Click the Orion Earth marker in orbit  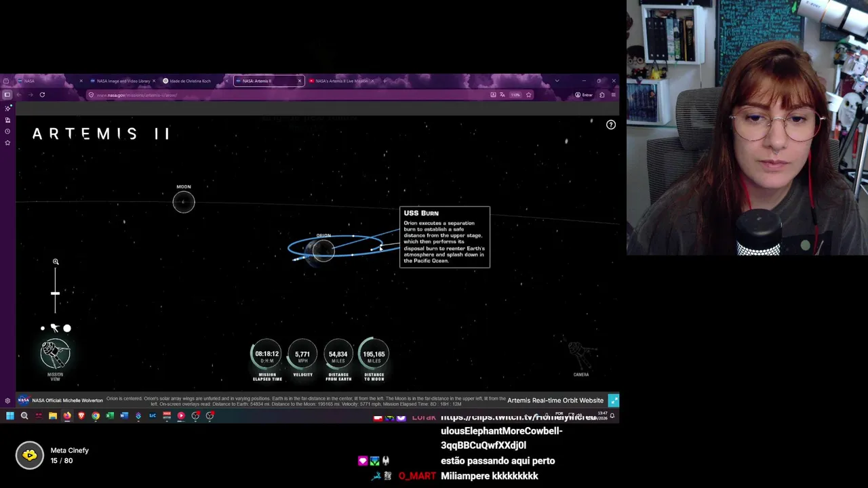pyautogui.click(x=323, y=249)
